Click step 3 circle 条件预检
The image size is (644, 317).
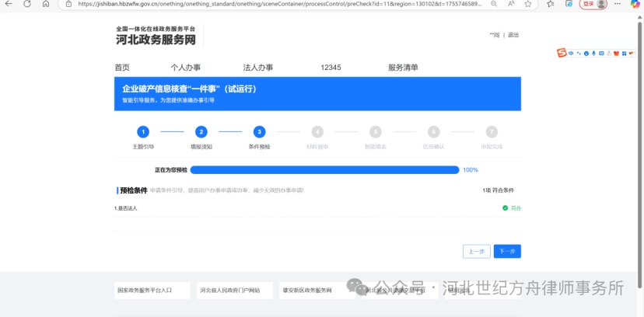pyautogui.click(x=259, y=131)
